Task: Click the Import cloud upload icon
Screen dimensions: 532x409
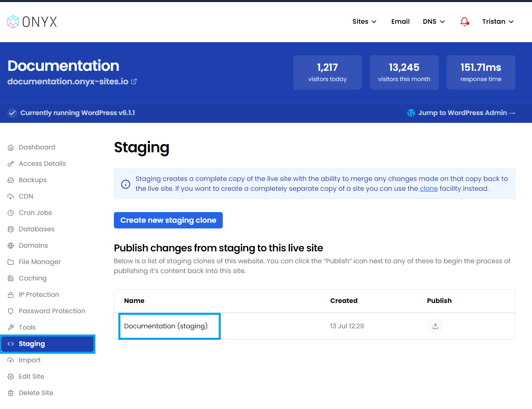Action: point(11,360)
